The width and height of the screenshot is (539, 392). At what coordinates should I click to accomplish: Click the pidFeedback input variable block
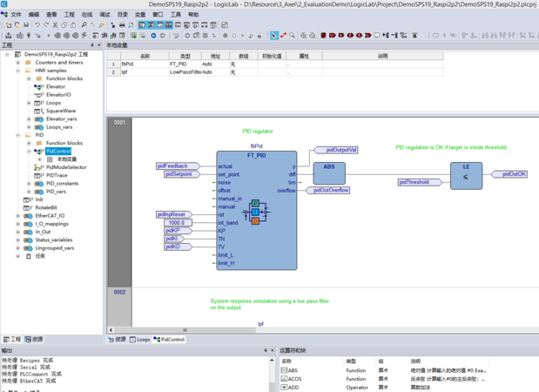[172, 166]
